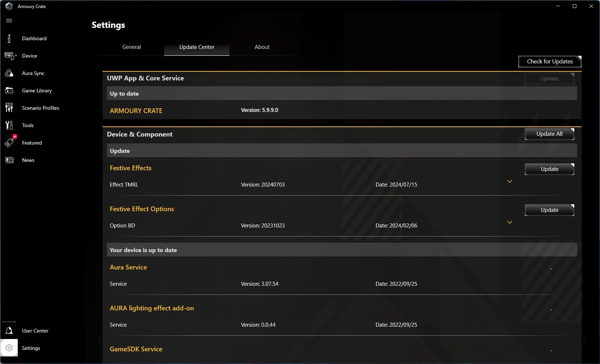Click the Festive Effects heading
The image size is (600, 364).
(x=131, y=168)
